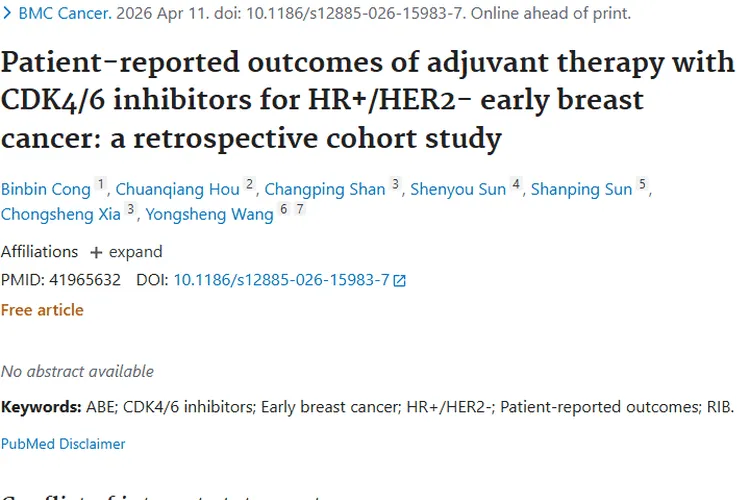
Task: Open author Binbin Cong's link
Action: (x=45, y=189)
